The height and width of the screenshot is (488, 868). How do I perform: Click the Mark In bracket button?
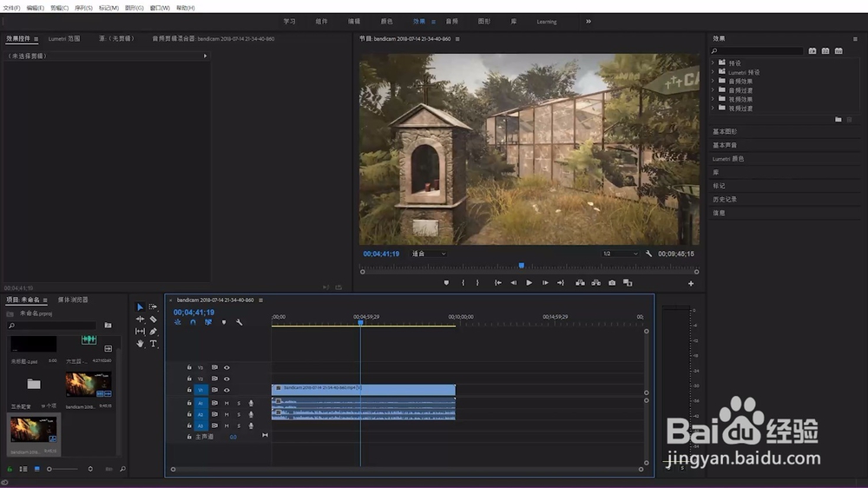463,283
